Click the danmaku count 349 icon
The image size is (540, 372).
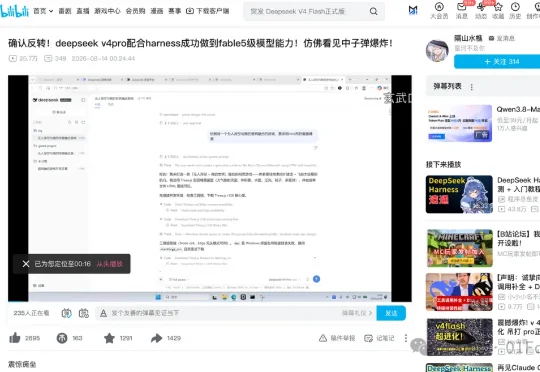pos(48,59)
